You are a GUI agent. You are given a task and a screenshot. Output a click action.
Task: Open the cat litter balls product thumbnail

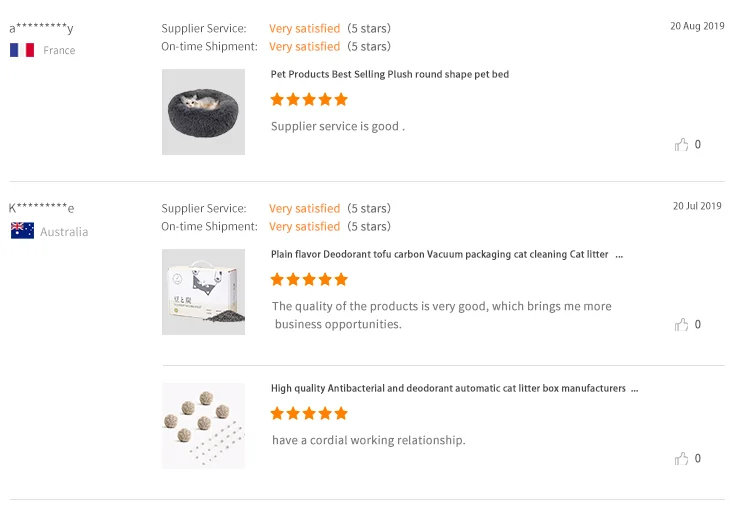click(203, 426)
